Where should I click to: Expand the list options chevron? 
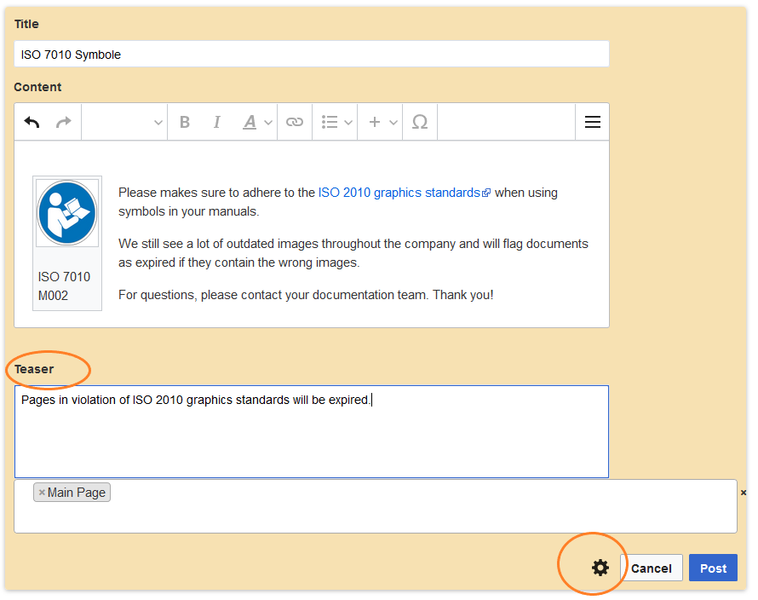[348, 122]
